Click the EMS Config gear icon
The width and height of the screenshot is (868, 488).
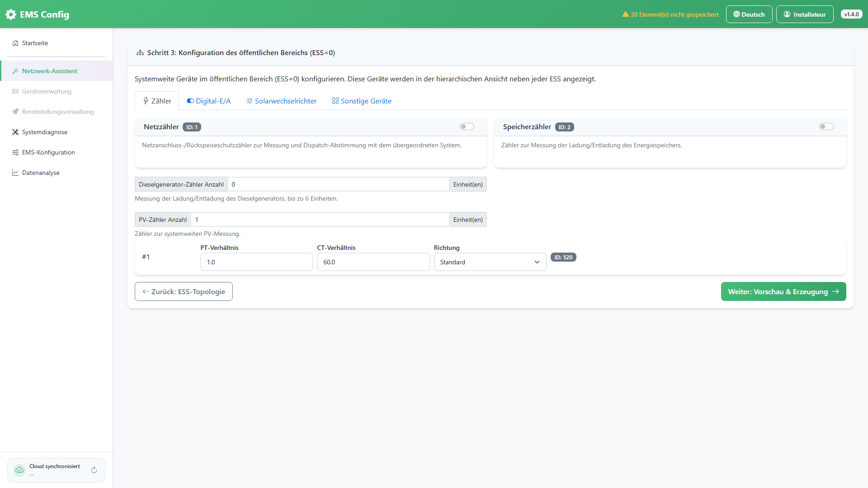click(x=11, y=14)
